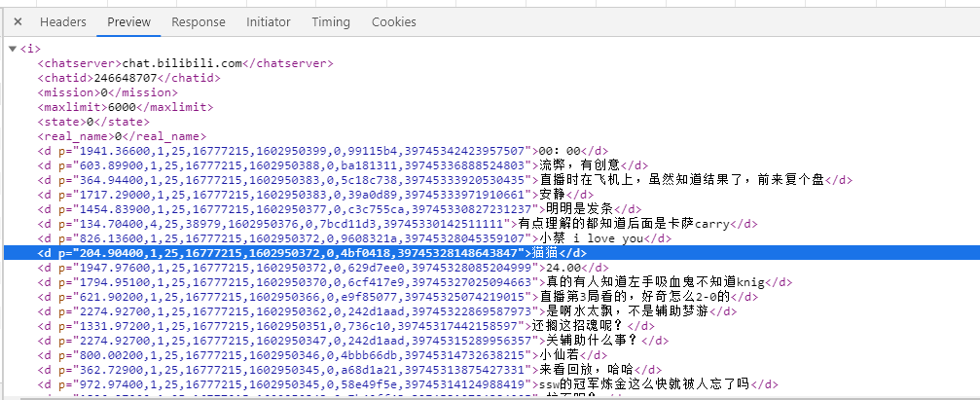Select the chatid 246648707 line
Viewport: 980px width, 400px height.
128,78
